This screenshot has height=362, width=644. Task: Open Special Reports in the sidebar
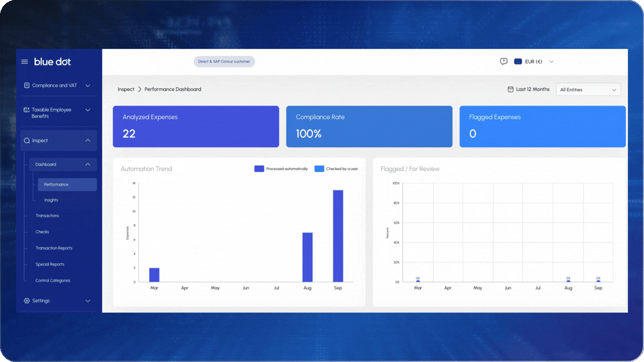pyautogui.click(x=50, y=264)
